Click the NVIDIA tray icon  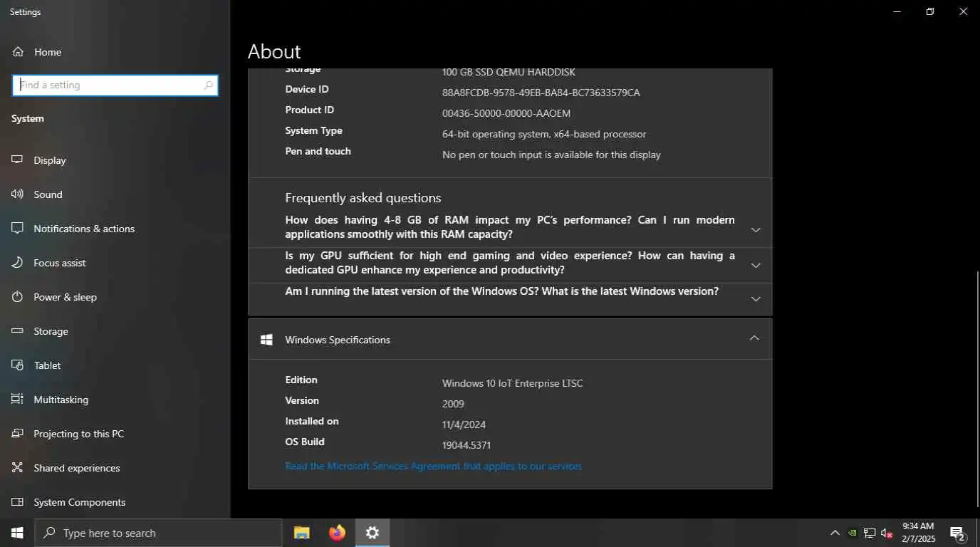click(x=853, y=533)
